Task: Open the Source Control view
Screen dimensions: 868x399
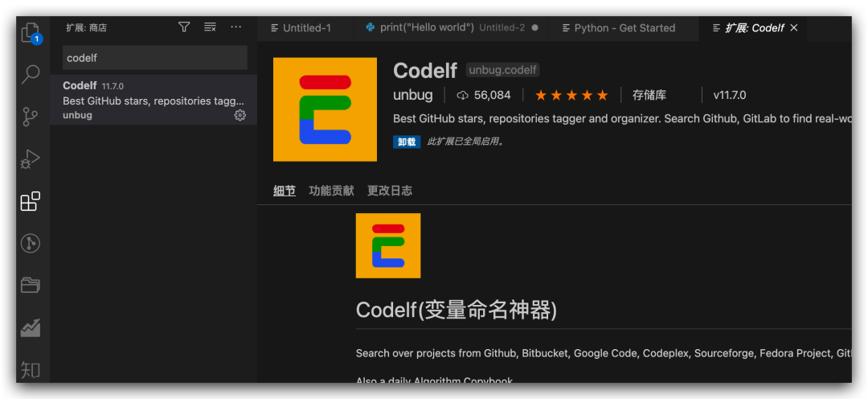Action: click(31, 117)
